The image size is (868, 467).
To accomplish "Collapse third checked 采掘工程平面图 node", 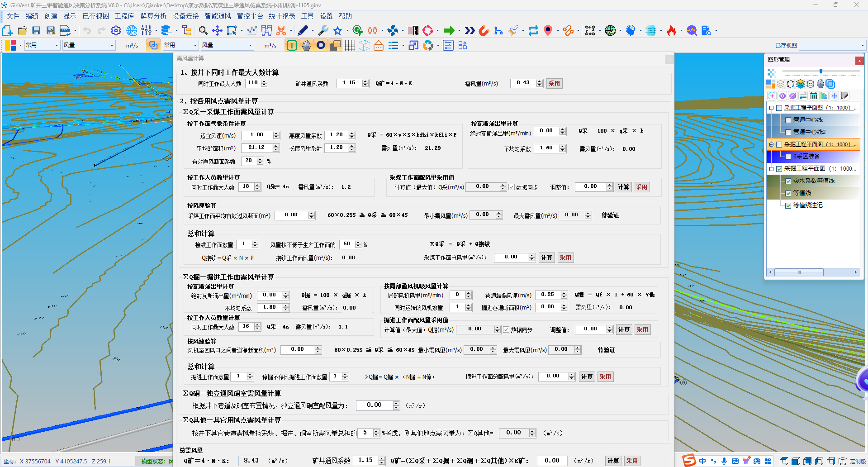I will click(772, 169).
